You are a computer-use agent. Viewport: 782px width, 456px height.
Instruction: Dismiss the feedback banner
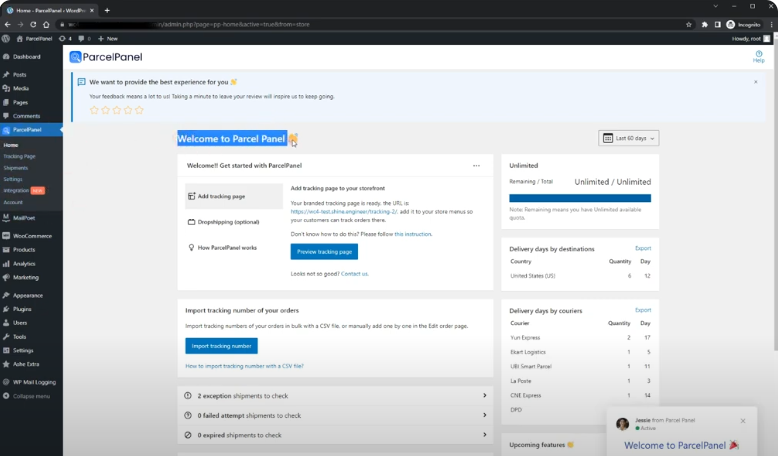[756, 82]
